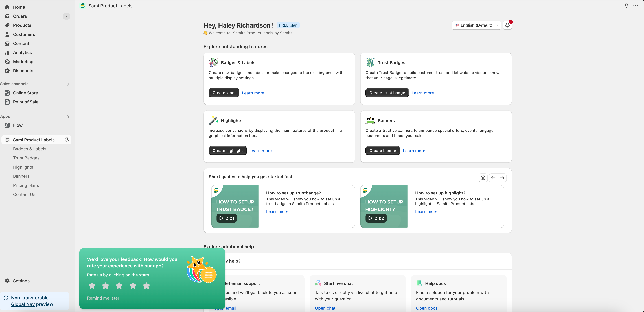644x312 pixels.
Task: Open Trust Badges submenu item
Action: coord(26,158)
